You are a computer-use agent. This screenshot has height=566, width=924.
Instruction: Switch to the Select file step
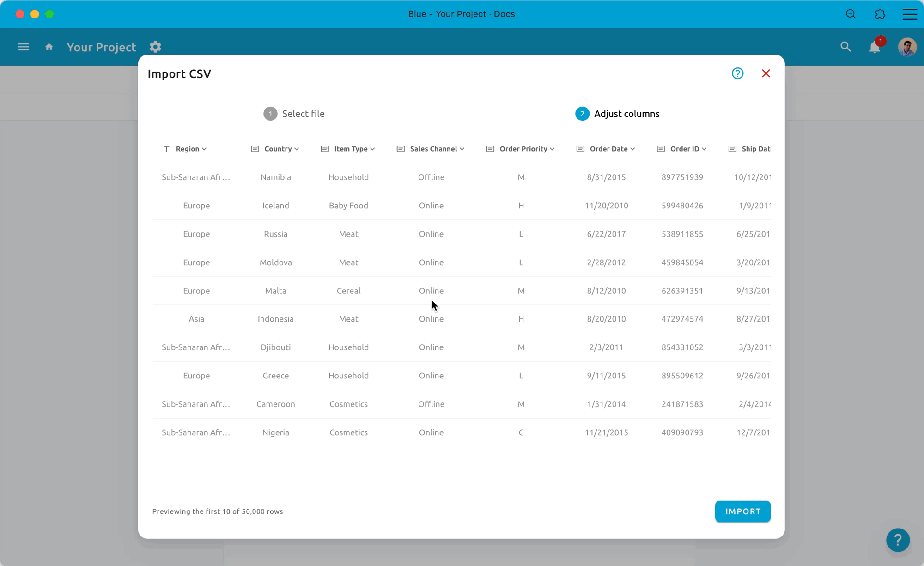[294, 113]
